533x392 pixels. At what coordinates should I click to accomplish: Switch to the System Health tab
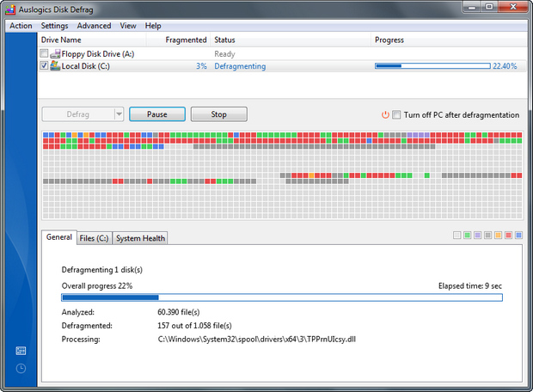coord(140,238)
